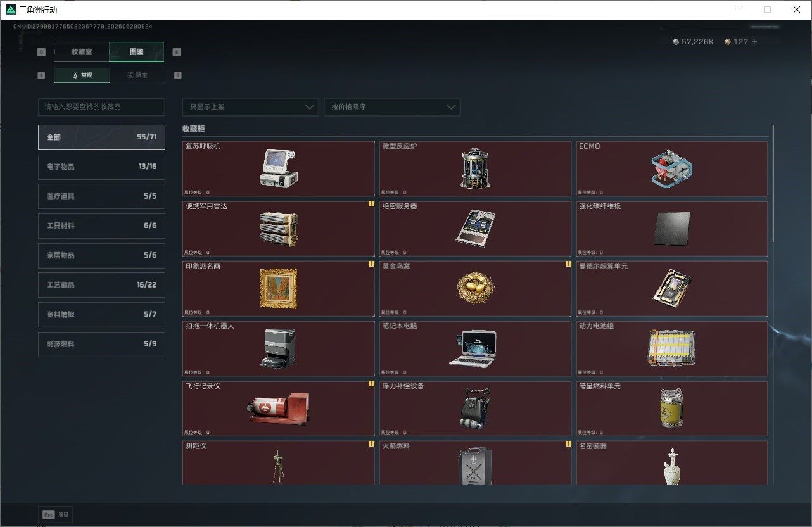Select the 常规 sub-tab
812x527 pixels.
coord(82,75)
